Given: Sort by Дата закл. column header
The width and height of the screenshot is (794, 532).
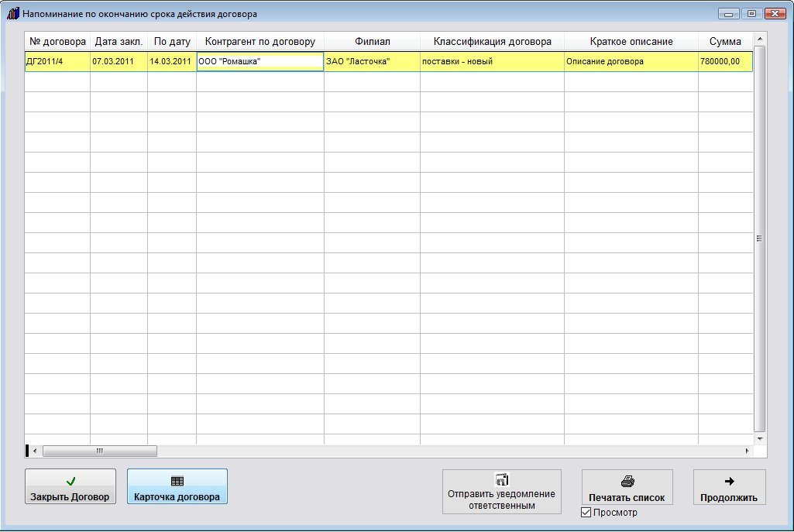Looking at the screenshot, I should pyautogui.click(x=119, y=41).
